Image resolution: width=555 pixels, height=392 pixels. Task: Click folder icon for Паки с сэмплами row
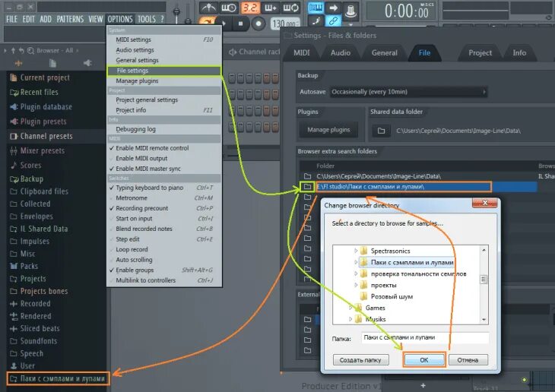307,186
